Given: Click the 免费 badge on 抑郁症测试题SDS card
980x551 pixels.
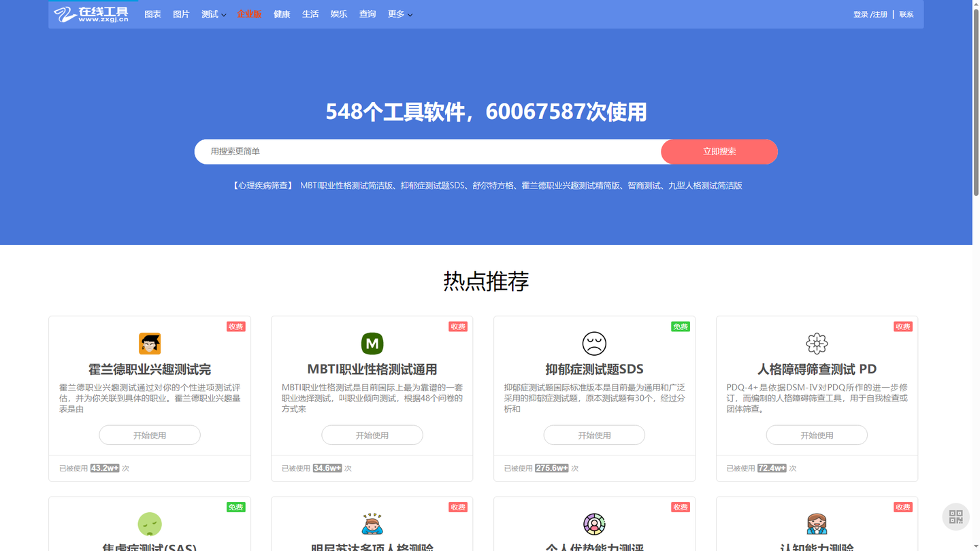Looking at the screenshot, I should coord(681,327).
